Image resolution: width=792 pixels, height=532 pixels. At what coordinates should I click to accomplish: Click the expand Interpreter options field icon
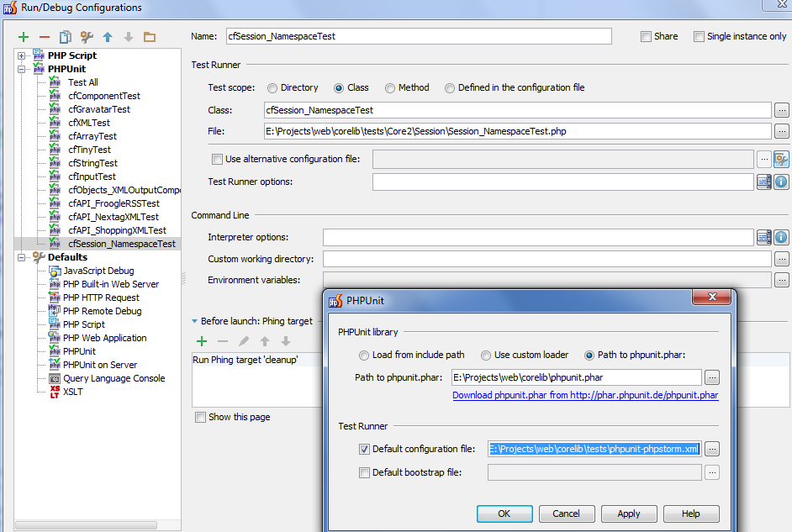pyautogui.click(x=763, y=238)
